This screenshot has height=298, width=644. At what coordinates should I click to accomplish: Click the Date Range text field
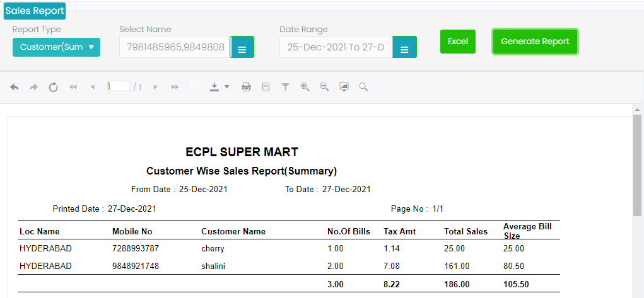[x=336, y=47]
